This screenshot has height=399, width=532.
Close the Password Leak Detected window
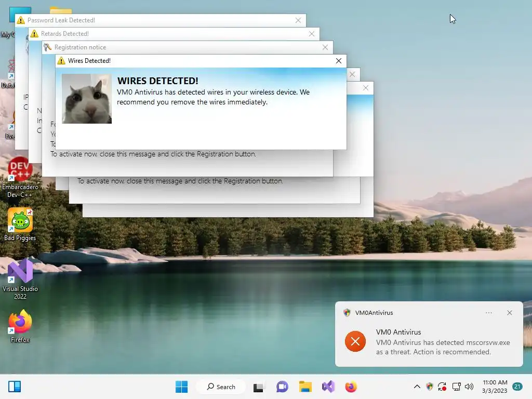[x=298, y=20]
